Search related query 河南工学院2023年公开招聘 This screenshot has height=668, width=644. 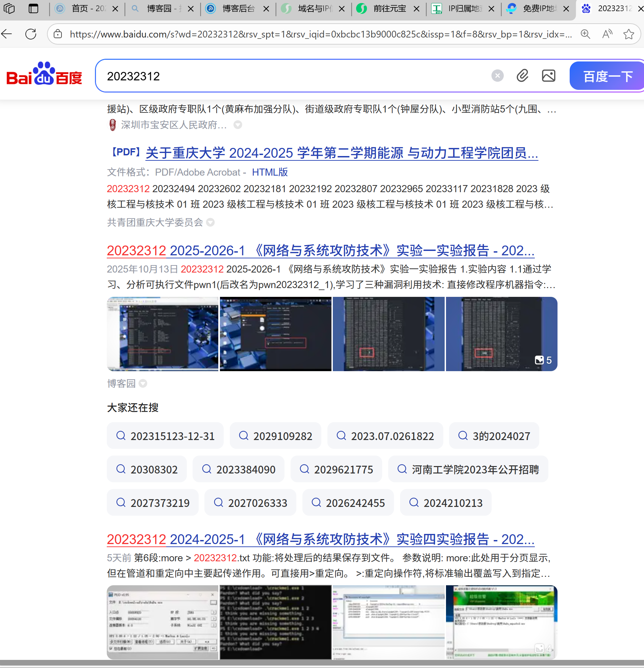pos(468,469)
